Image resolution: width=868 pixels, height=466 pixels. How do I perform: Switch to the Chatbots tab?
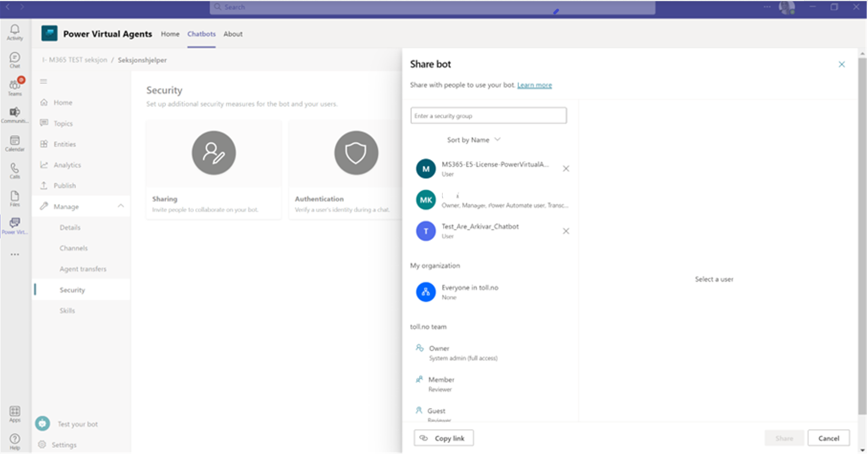(202, 34)
